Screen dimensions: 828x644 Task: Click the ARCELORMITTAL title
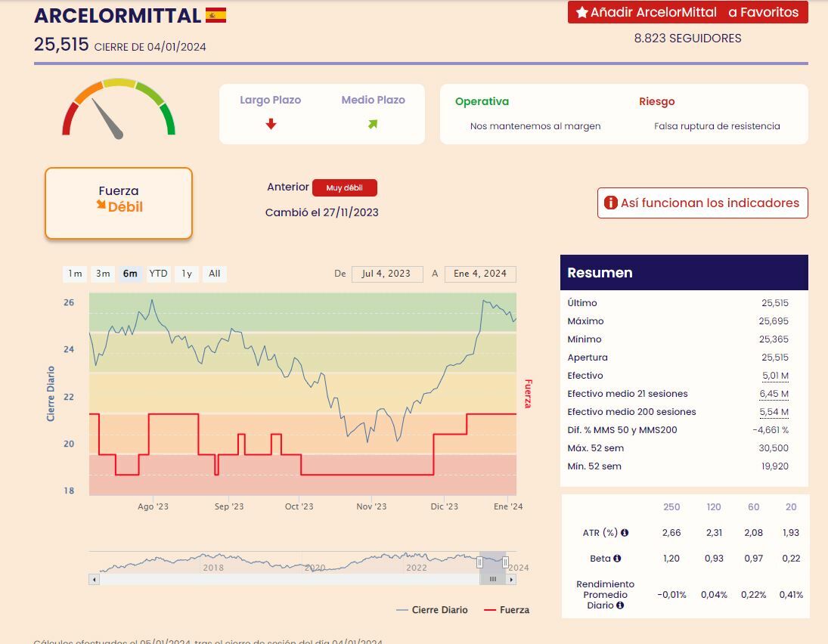pyautogui.click(x=117, y=15)
